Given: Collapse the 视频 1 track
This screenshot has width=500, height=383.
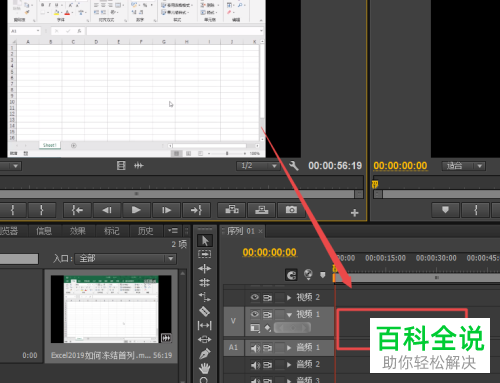Looking at the screenshot, I should pyautogui.click(x=289, y=314).
